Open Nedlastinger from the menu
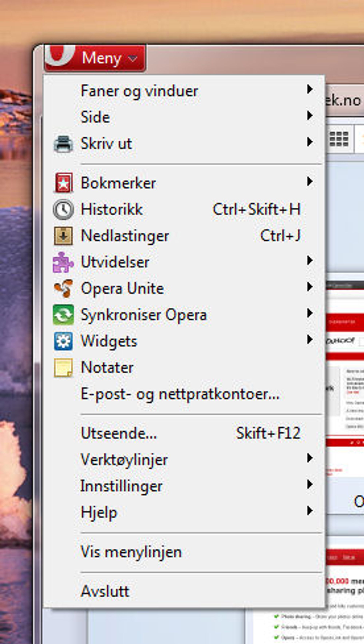Screen dimensions: 364x644 click(184, 236)
